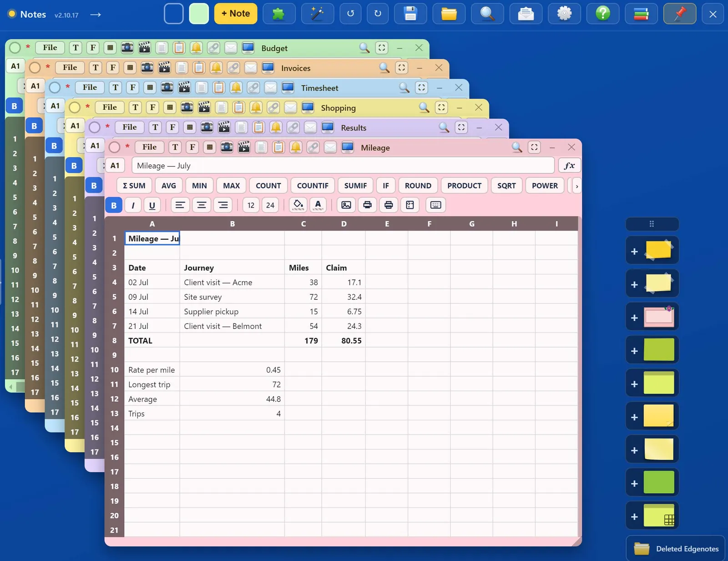Click the floppy disk save icon
The image size is (728, 561).
pyautogui.click(x=410, y=14)
